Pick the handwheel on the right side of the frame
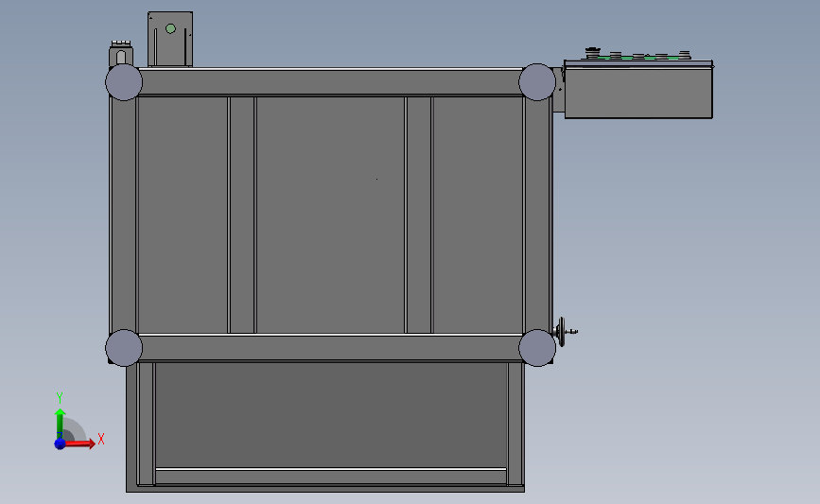 (x=564, y=332)
